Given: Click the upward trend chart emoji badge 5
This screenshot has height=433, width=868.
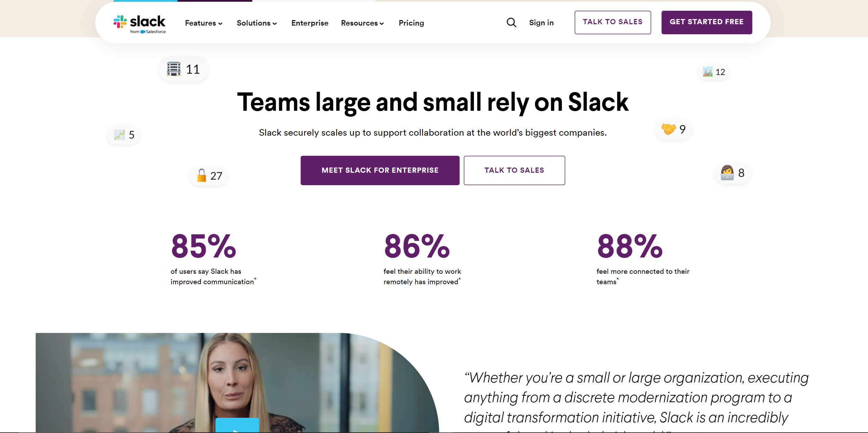Looking at the screenshot, I should [x=124, y=135].
